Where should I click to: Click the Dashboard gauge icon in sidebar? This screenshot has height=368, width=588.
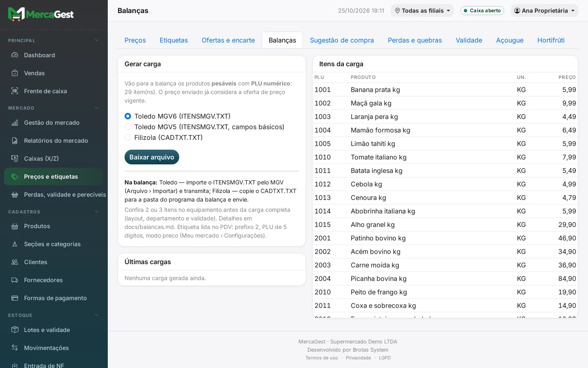(x=15, y=55)
